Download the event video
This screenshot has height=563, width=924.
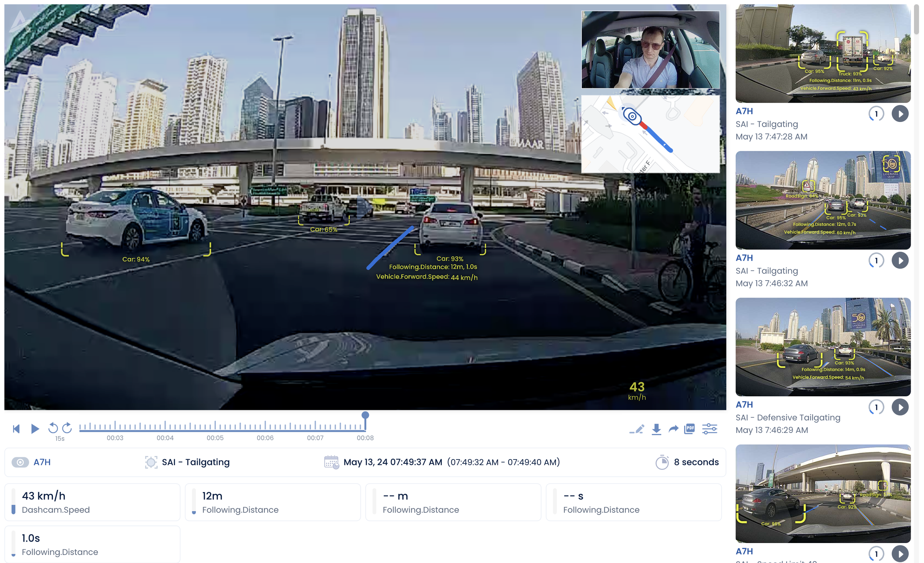tap(656, 429)
